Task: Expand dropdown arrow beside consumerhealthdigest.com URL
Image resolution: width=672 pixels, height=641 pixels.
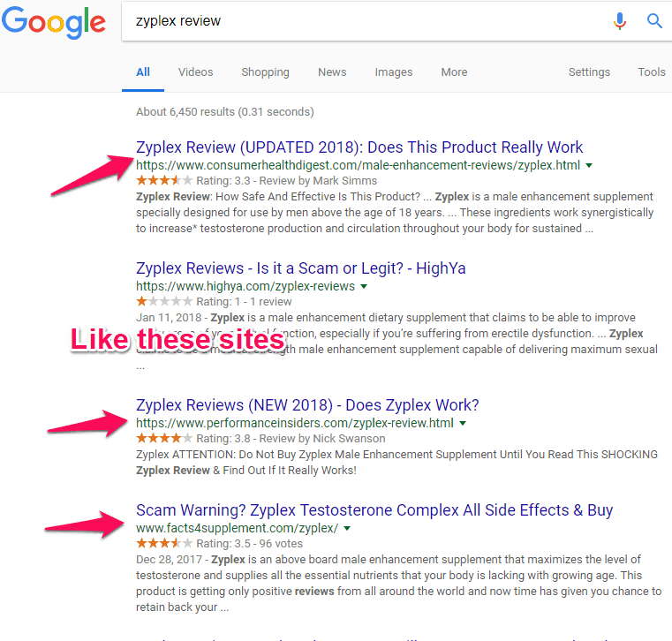Action: coord(589,165)
